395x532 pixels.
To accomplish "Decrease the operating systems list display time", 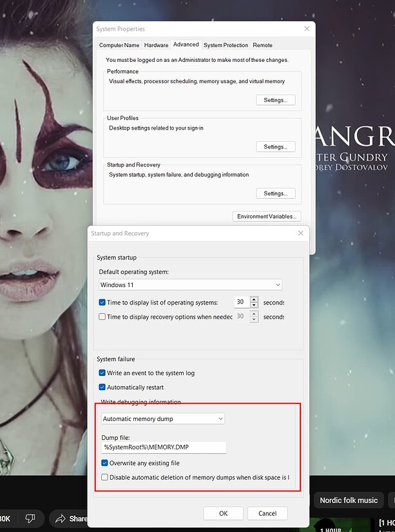I will (x=255, y=305).
